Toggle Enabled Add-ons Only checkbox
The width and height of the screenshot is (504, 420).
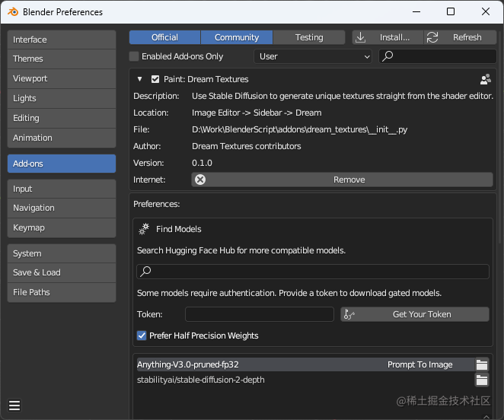point(135,56)
